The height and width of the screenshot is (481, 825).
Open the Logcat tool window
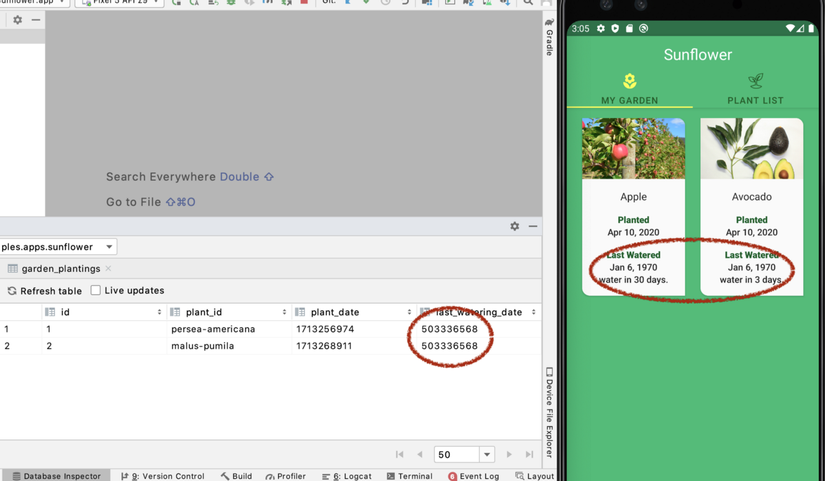[347, 476]
